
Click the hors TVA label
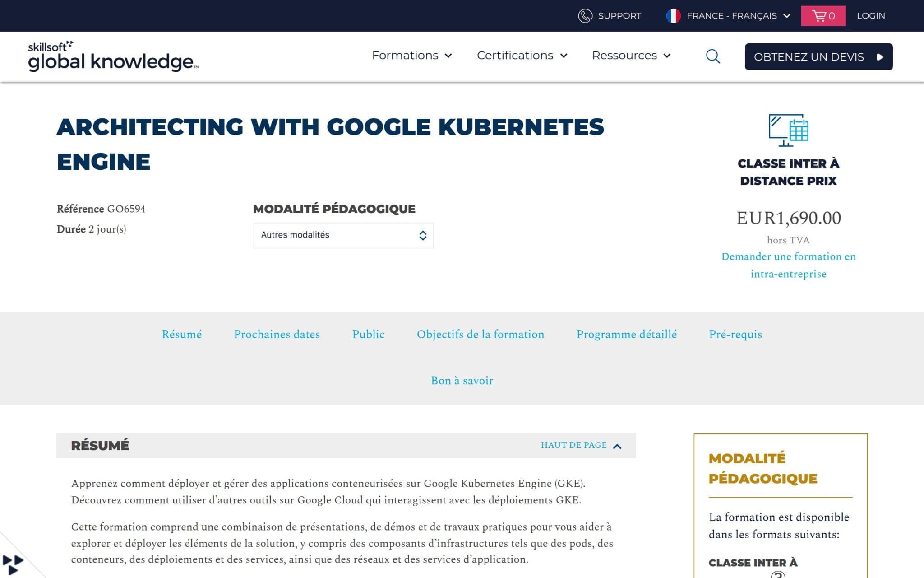[x=788, y=240]
